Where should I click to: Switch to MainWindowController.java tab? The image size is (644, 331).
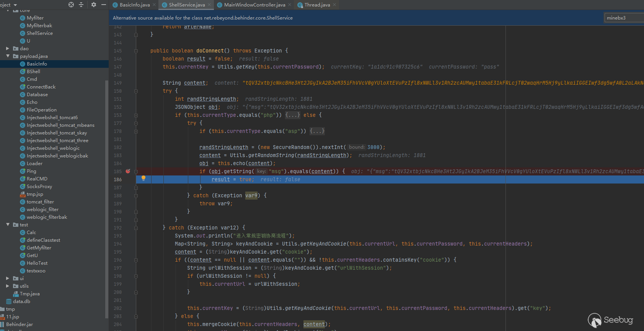[x=254, y=5]
